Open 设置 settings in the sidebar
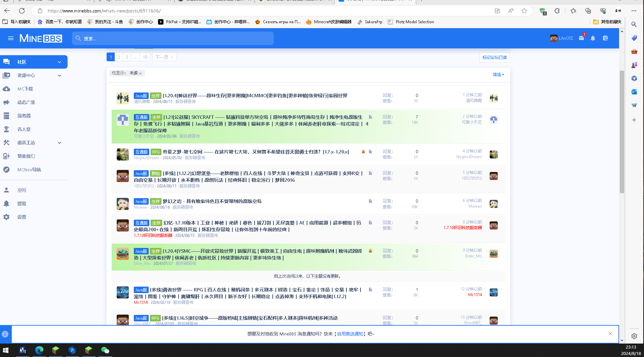The height and width of the screenshot is (357, 644). pos(22,217)
